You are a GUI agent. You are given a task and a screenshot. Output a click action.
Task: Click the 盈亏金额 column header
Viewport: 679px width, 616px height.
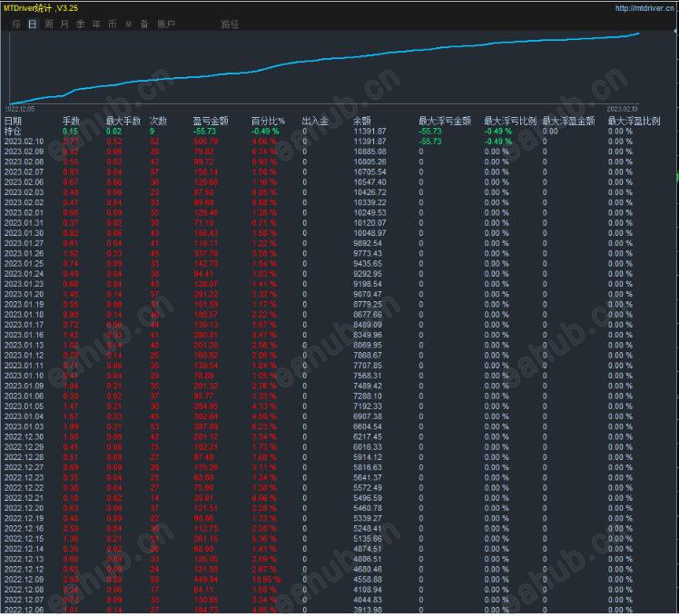(211, 121)
